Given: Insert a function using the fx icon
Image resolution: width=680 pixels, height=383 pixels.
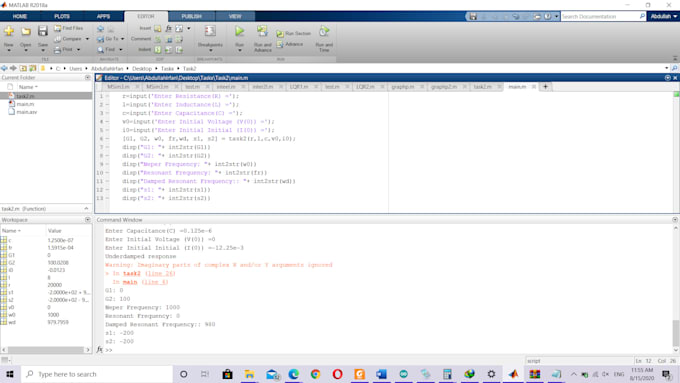Looking at the screenshot, I should click(169, 28).
